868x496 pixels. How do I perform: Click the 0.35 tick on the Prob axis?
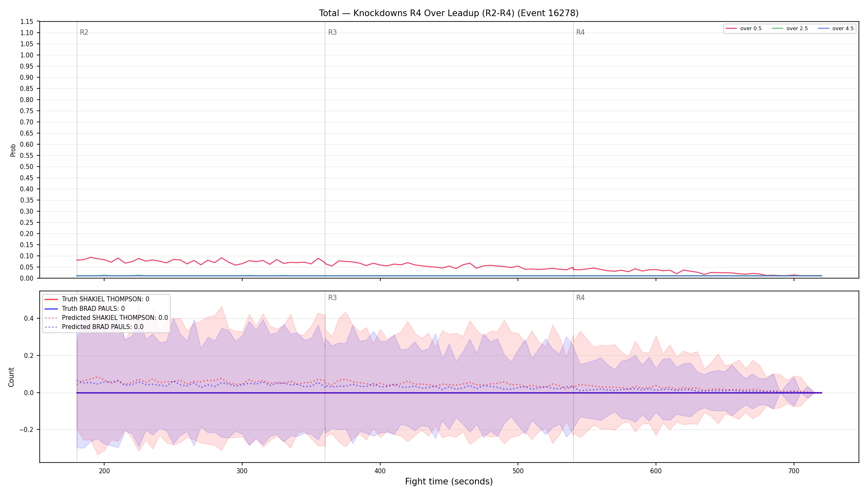(x=27, y=200)
